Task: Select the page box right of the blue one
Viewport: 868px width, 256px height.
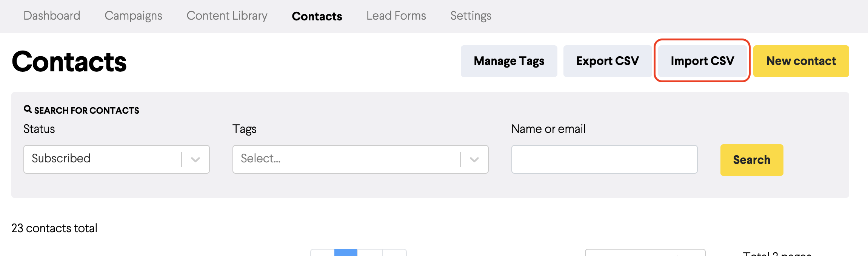Action: tap(369, 252)
